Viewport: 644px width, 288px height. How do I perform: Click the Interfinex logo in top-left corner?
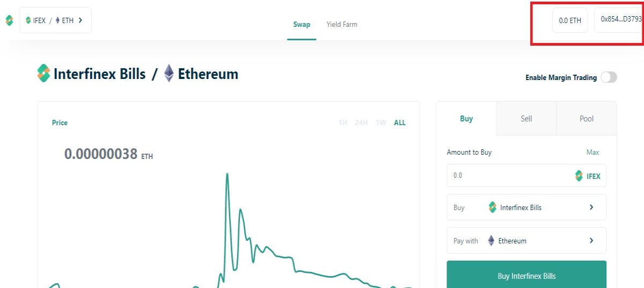coord(9,20)
